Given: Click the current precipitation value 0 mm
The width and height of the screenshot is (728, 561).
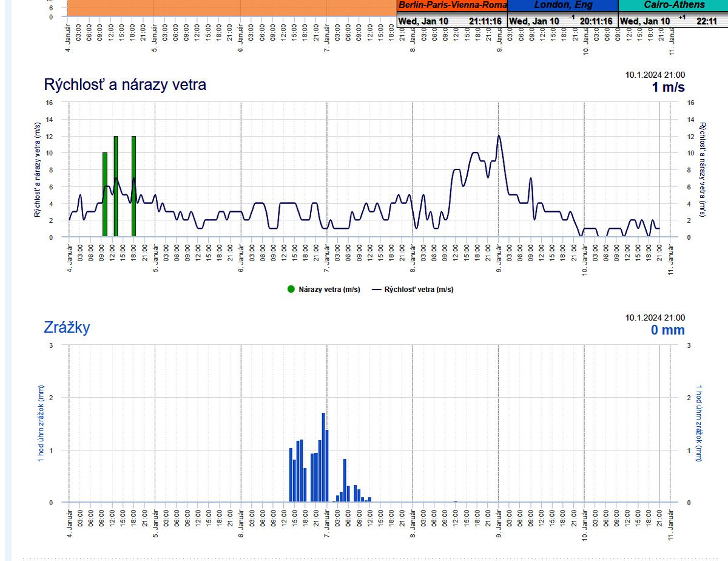Looking at the screenshot, I should pos(667,330).
